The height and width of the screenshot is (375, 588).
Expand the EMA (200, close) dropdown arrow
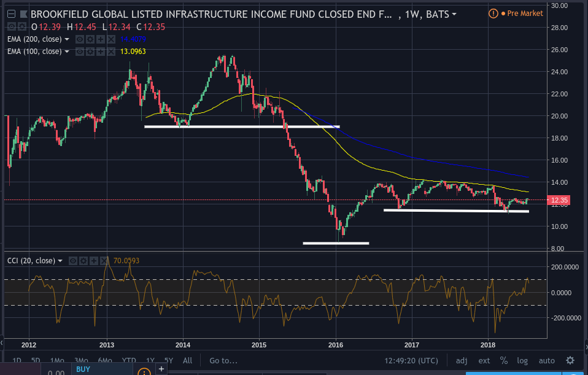point(67,39)
